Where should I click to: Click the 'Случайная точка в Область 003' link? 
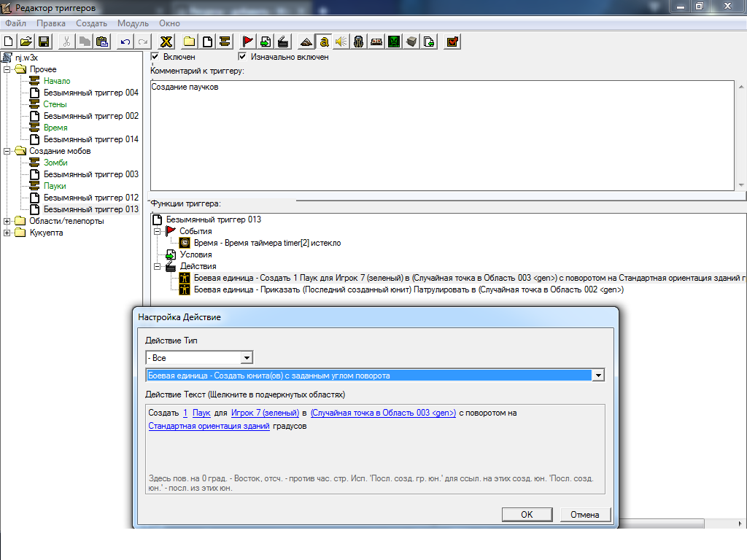[x=384, y=413]
